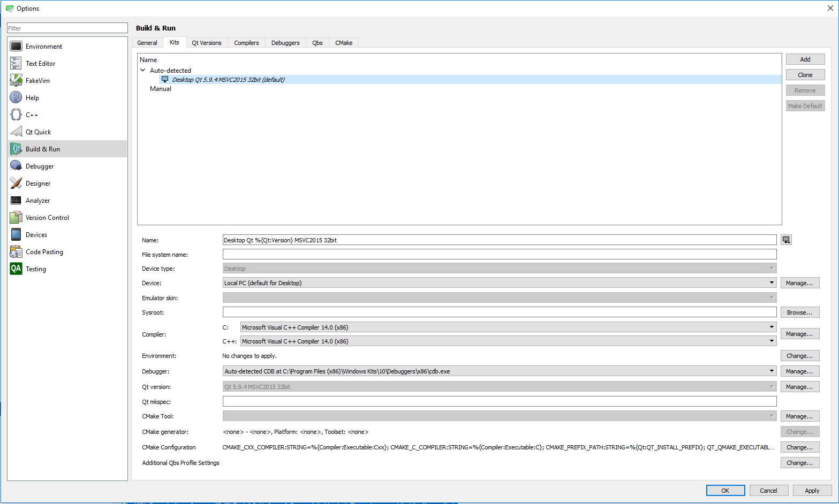Click Manage button for Debugger
Viewport: 839px width, 504px height.
point(800,371)
